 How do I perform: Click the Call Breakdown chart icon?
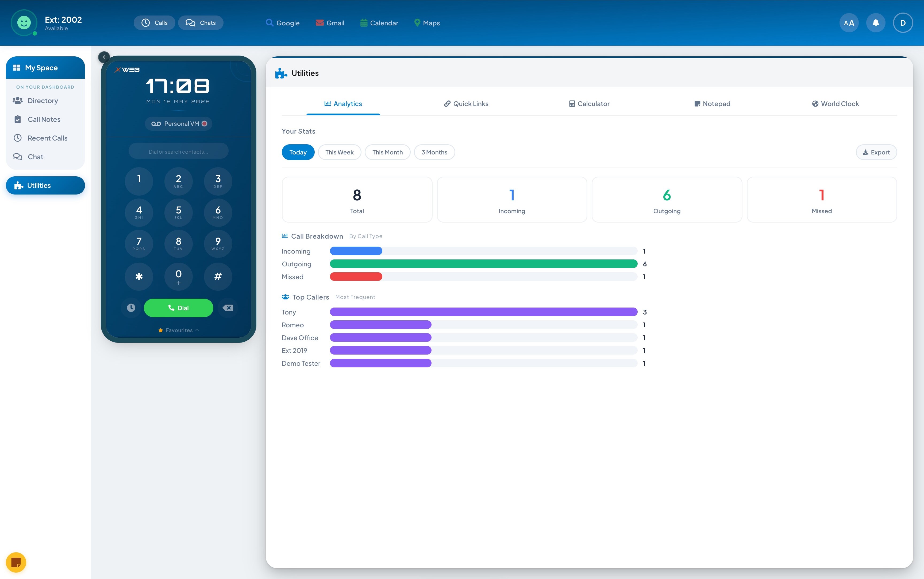coord(285,236)
